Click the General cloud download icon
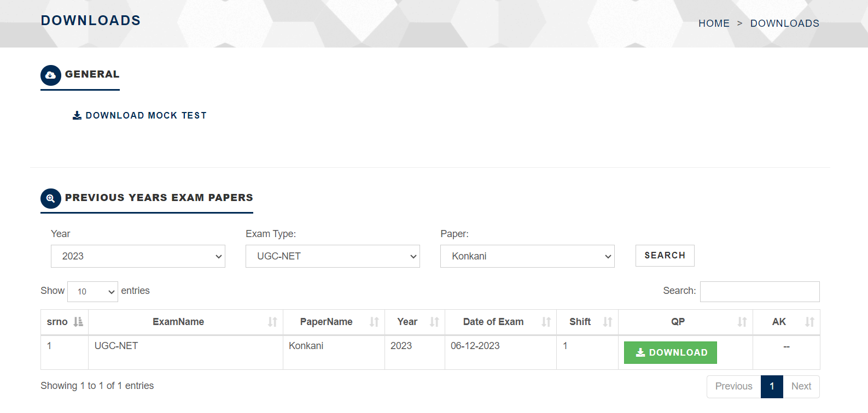The height and width of the screenshot is (413, 868). (51, 75)
